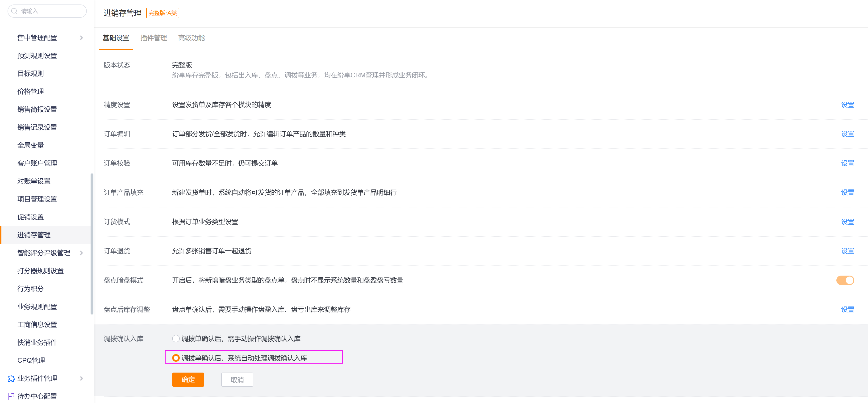This screenshot has height=403, width=868.
Task: Click the 取消 button
Action: click(x=237, y=380)
